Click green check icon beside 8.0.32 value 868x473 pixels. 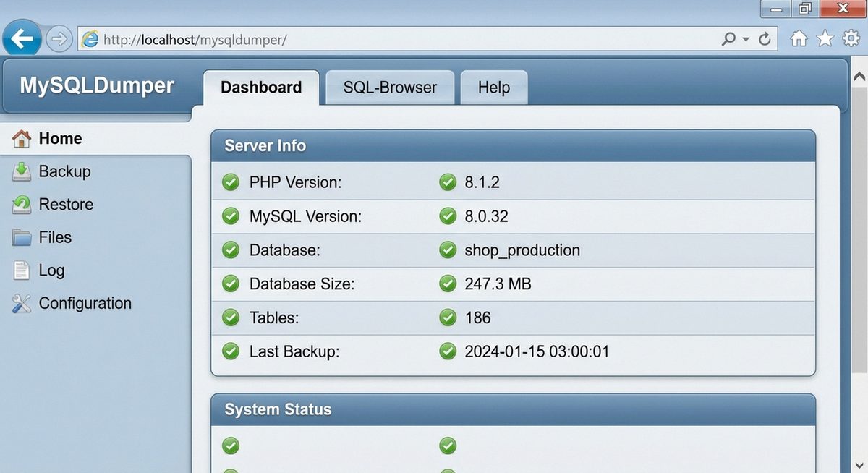tap(448, 216)
